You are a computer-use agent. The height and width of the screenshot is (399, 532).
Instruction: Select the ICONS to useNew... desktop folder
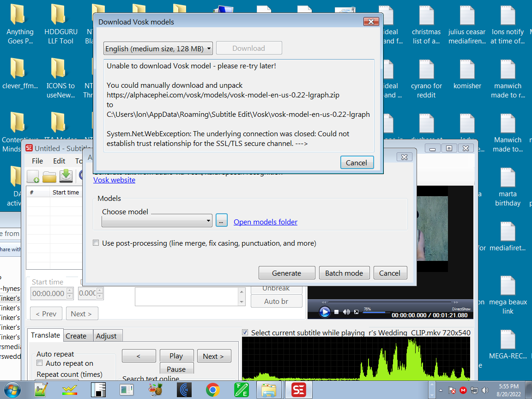pyautogui.click(x=61, y=79)
